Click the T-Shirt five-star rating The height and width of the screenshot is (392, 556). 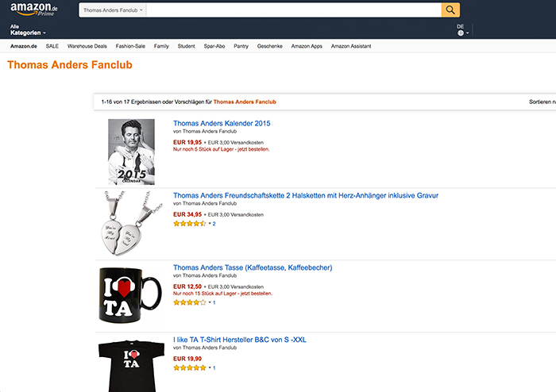click(x=189, y=368)
